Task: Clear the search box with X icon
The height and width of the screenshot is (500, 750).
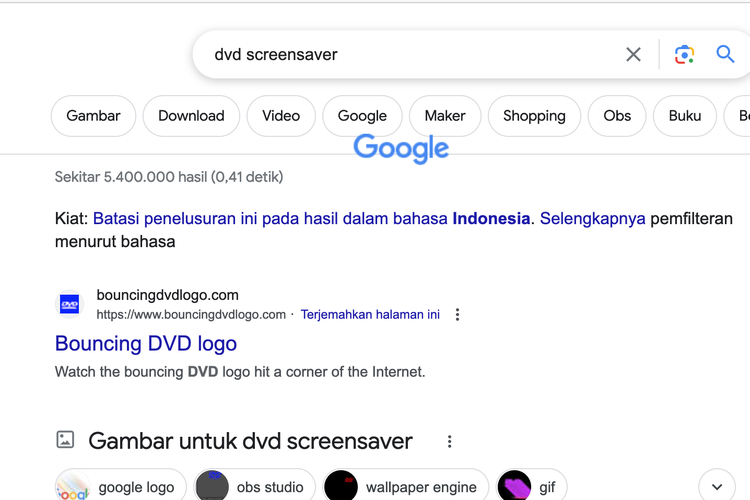Action: pyautogui.click(x=633, y=55)
